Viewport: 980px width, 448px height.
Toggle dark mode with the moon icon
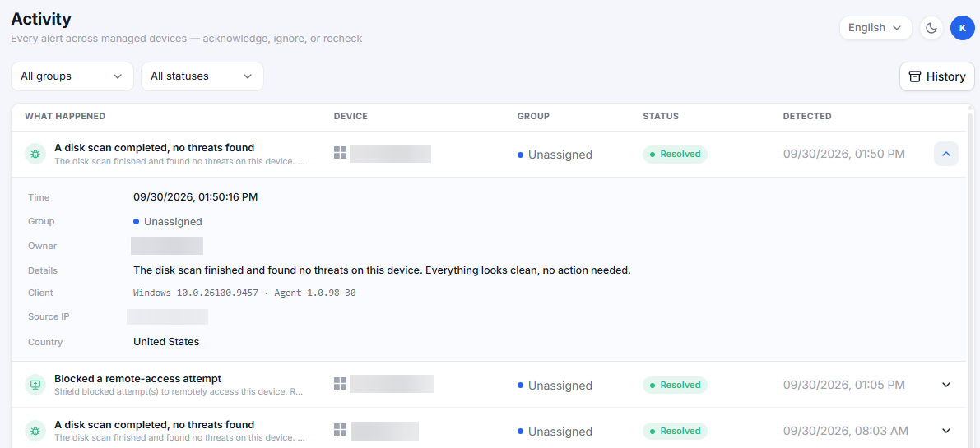[x=931, y=28]
